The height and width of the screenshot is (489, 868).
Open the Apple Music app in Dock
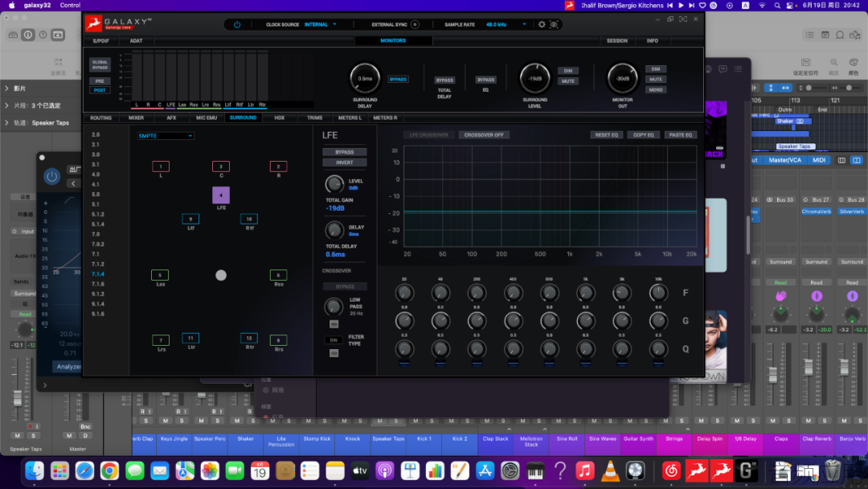click(584, 471)
